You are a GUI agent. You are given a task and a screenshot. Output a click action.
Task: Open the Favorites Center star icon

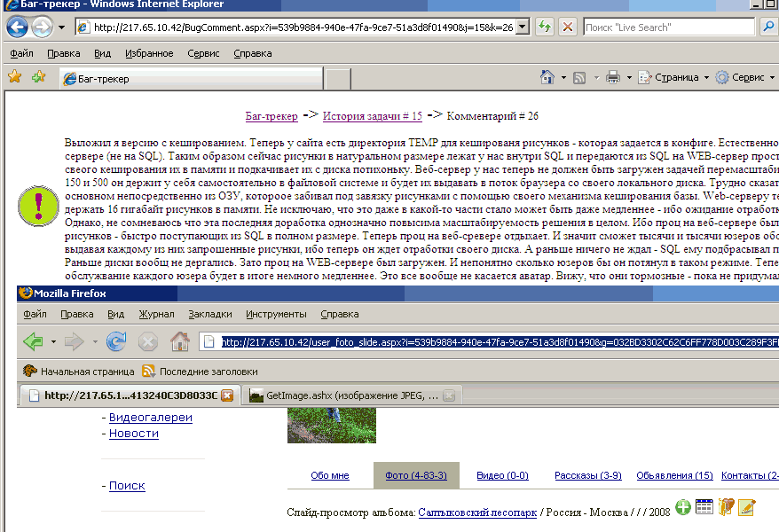(x=15, y=77)
